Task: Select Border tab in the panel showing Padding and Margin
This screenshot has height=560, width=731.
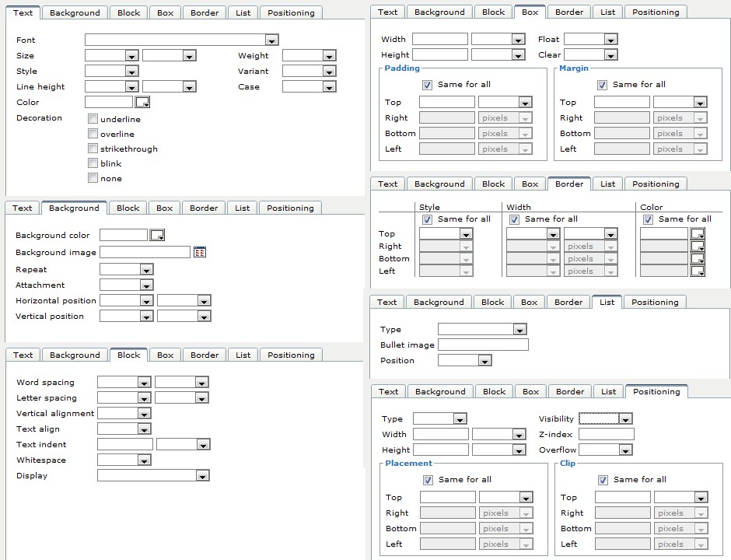Action: coord(568,12)
